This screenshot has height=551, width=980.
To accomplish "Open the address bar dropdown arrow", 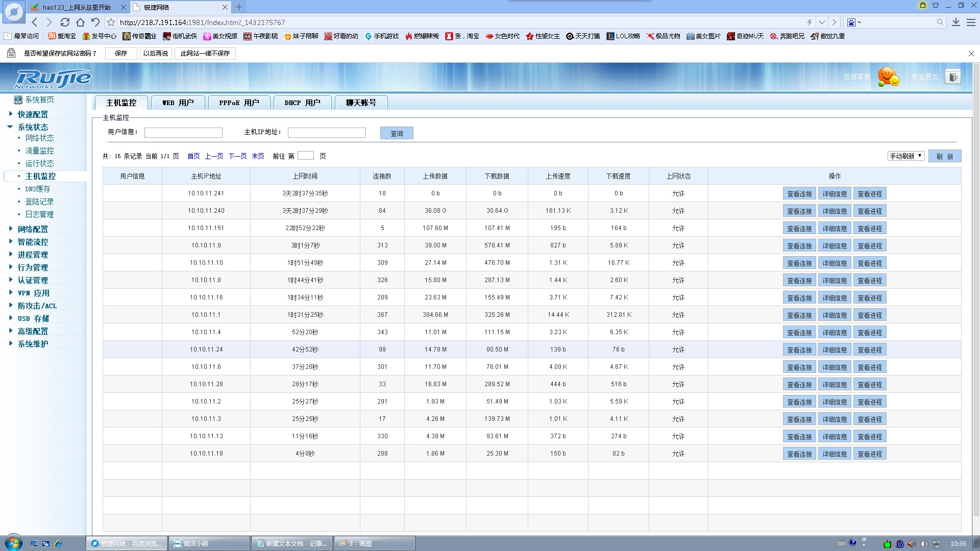I will click(822, 22).
